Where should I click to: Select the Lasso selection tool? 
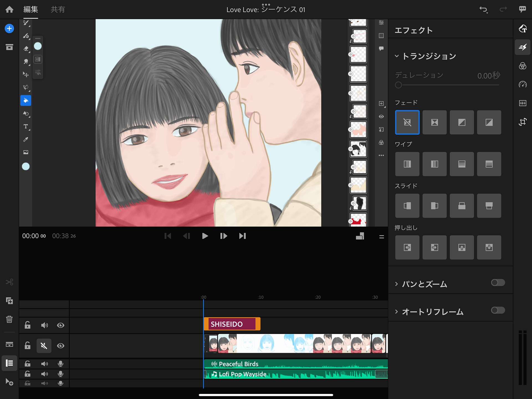(26, 88)
